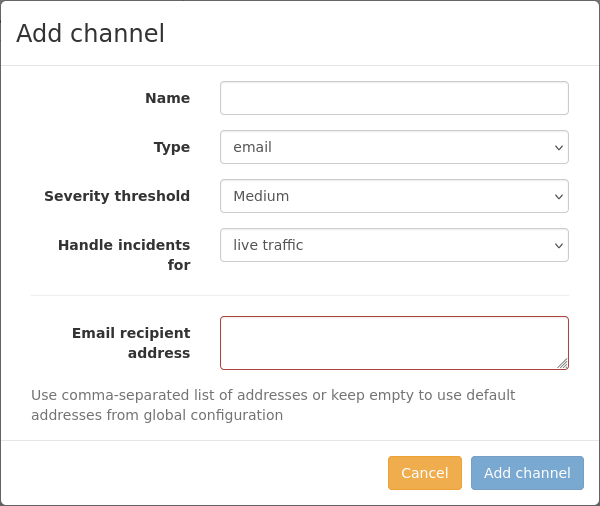Click the Severity threshold label
The image size is (600, 506).
point(117,196)
